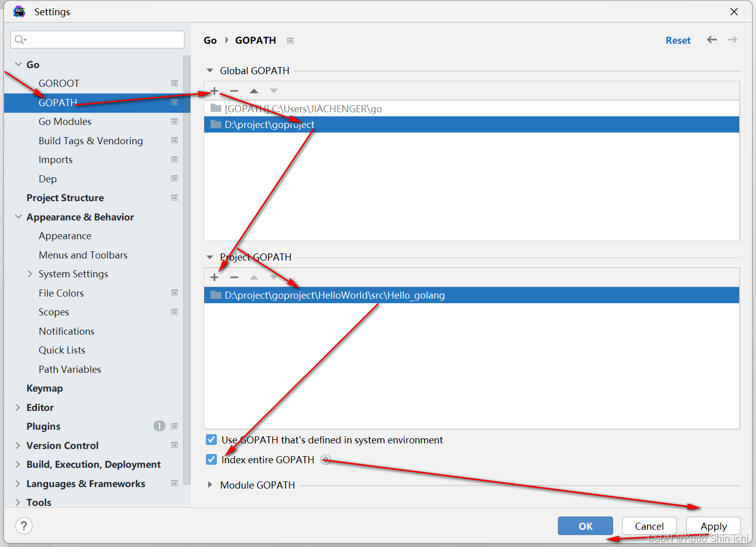Open Build Tags & Vendoring settings
The image size is (756, 547).
point(91,141)
